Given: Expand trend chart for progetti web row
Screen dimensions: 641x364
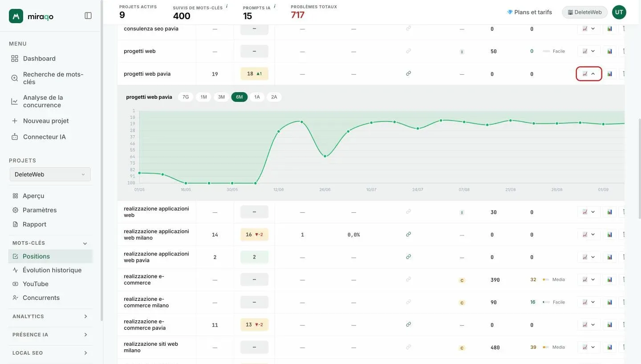Looking at the screenshot, I should [589, 51].
